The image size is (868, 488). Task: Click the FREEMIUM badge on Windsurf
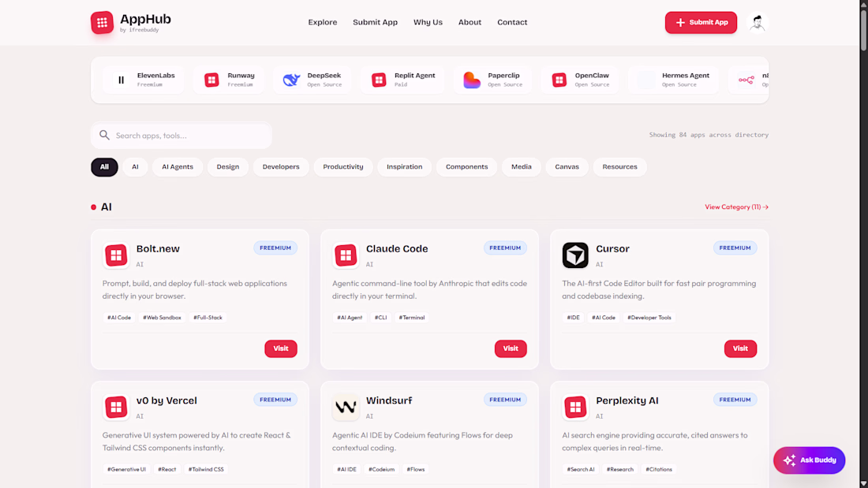[x=505, y=400]
